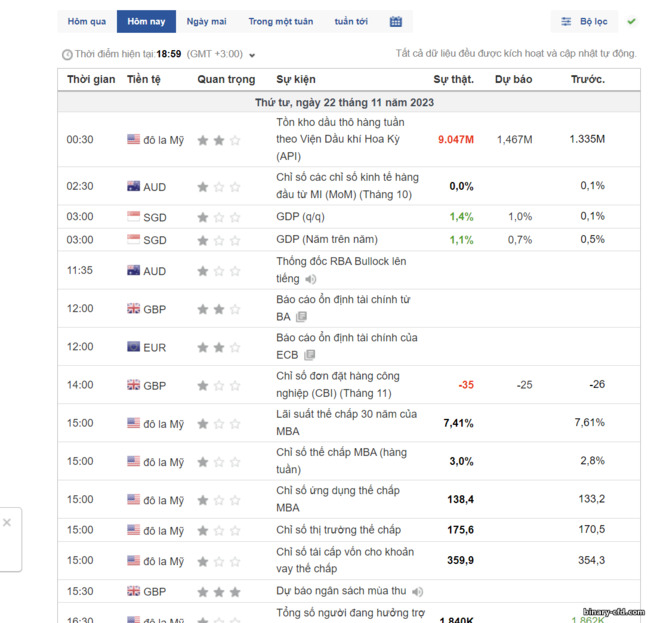The height and width of the screenshot is (623, 651).
Task: Open the Bộ lọc filter button
Action: coord(584,22)
